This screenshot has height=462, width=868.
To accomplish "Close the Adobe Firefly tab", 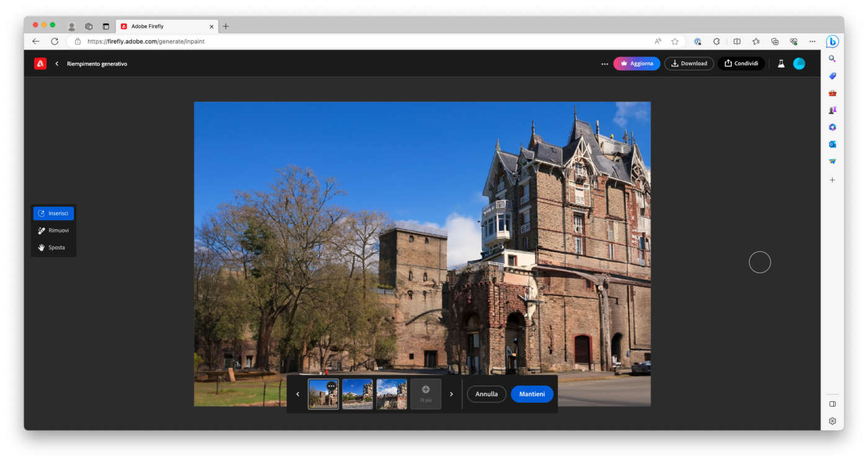I will [211, 27].
